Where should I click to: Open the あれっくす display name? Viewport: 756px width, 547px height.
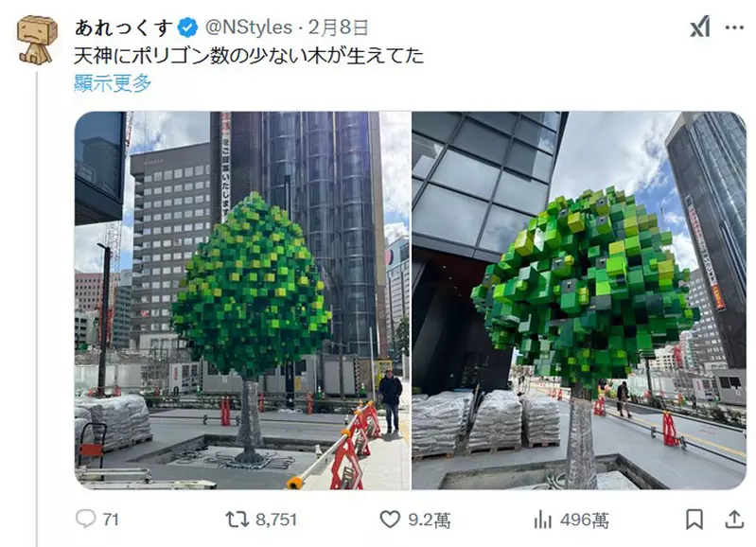coord(124,27)
